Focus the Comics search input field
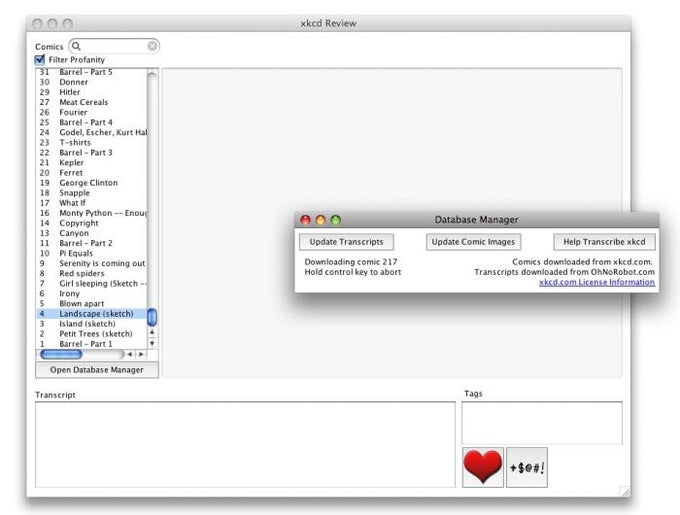680x515 pixels. click(x=114, y=46)
